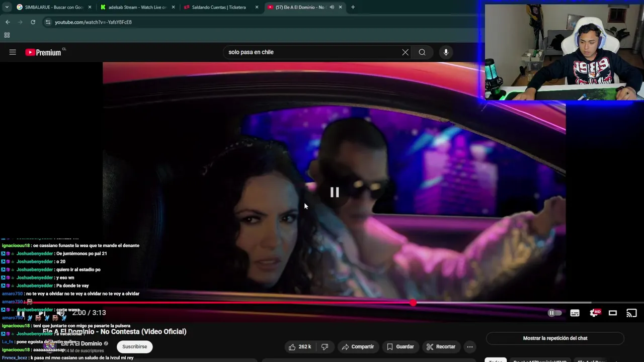644x362 pixels.
Task: Click the Suscribirse button
Action: [134, 347]
